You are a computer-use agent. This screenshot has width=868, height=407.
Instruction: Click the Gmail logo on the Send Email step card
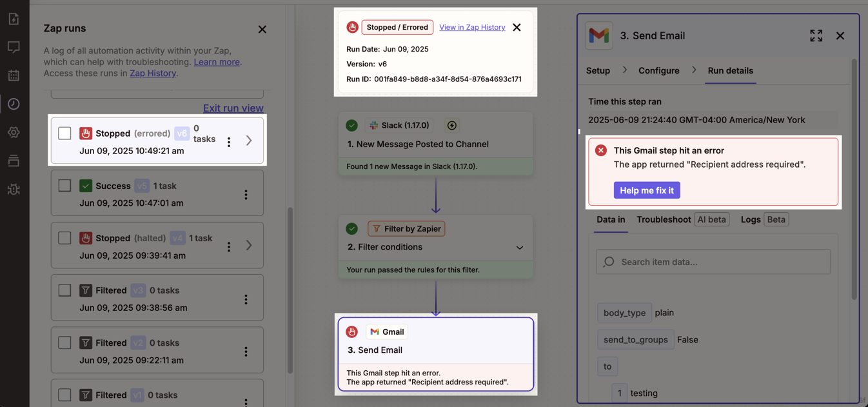(375, 332)
